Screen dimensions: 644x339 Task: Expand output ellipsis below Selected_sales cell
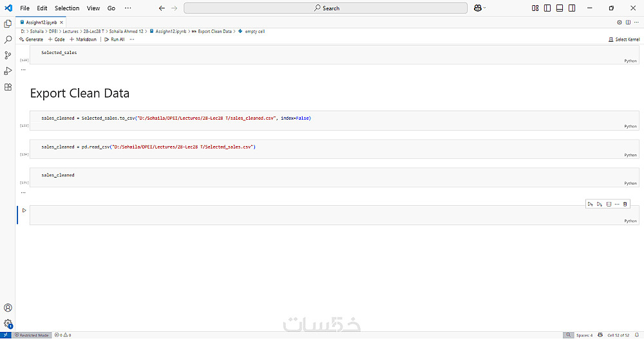click(x=23, y=69)
